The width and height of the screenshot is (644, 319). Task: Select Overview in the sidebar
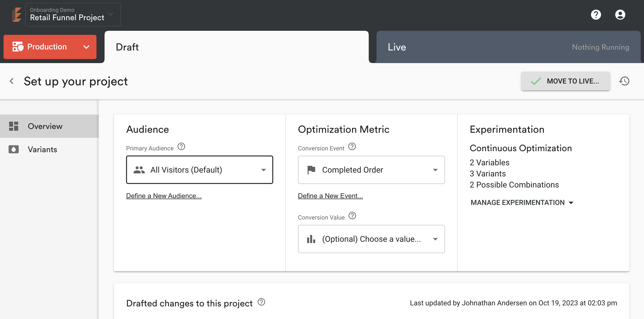(49, 126)
